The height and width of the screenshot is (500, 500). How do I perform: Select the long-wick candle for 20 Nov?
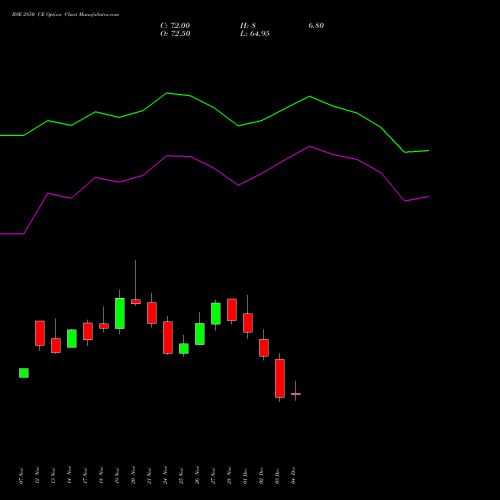click(x=136, y=301)
